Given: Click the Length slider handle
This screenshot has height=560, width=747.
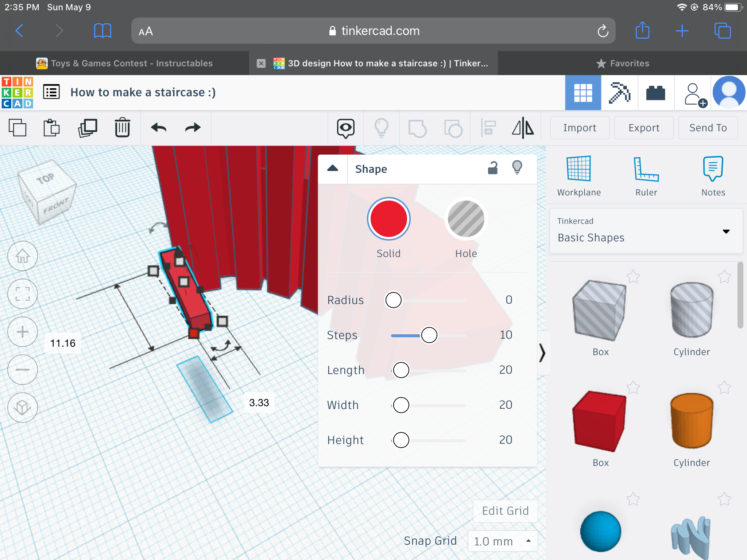Looking at the screenshot, I should [x=401, y=370].
